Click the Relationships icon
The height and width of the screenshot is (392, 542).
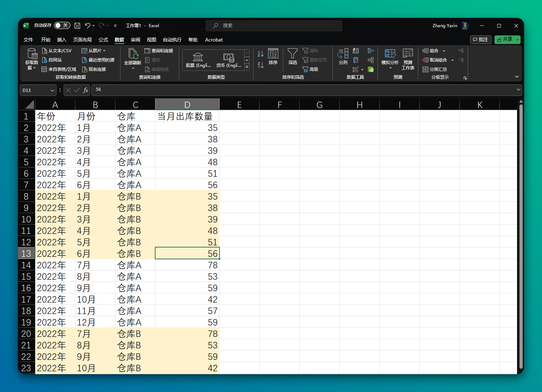click(x=371, y=60)
